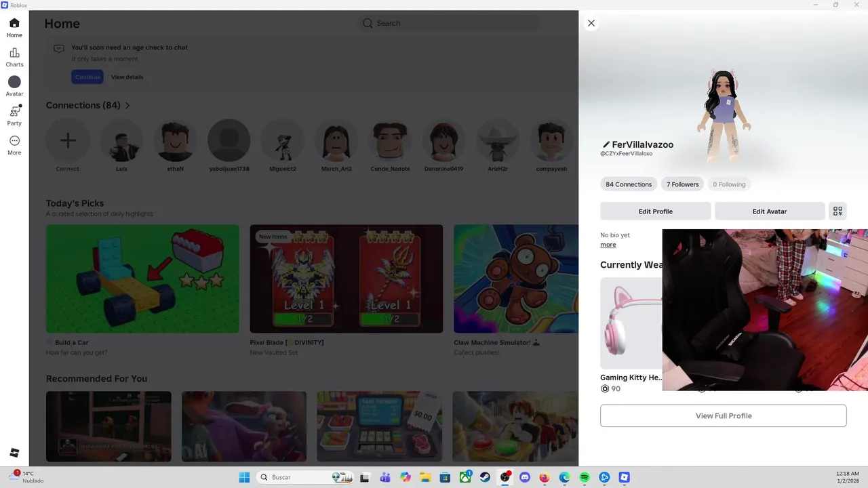Open the Avatar page in sidebar
Screen dimensions: 868x488
[x=14, y=87]
